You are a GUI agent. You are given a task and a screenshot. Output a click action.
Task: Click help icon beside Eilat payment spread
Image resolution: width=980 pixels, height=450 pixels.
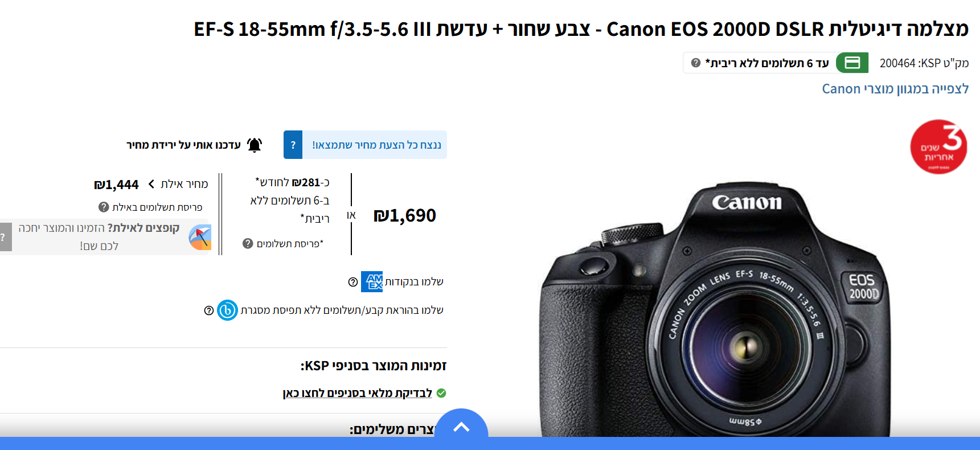pyautogui.click(x=104, y=207)
